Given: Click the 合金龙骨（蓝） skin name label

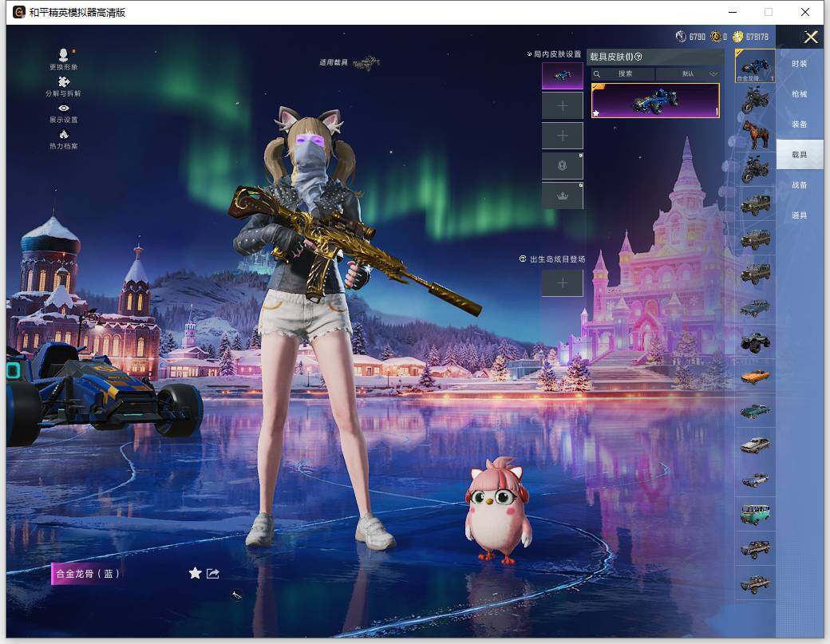Looking at the screenshot, I should tap(87, 574).
